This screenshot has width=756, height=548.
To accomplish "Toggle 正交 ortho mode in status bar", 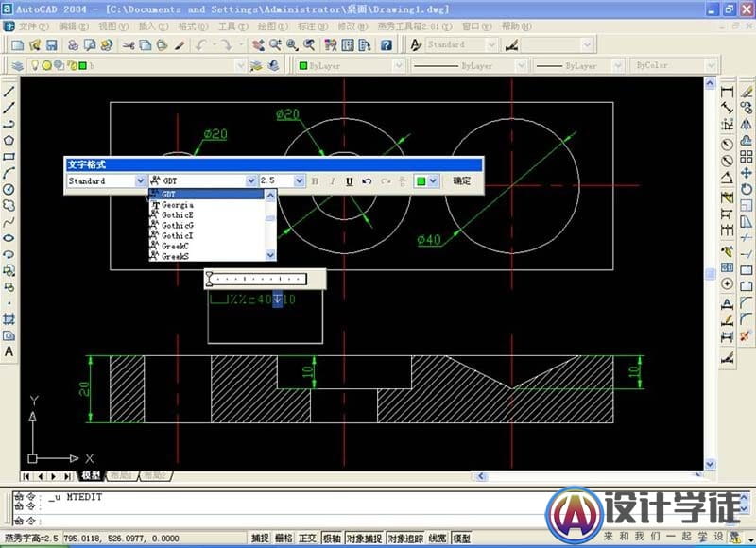I will pyautogui.click(x=307, y=538).
